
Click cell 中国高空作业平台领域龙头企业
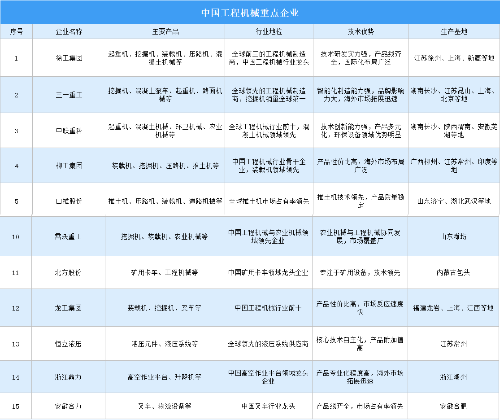[268, 377]
